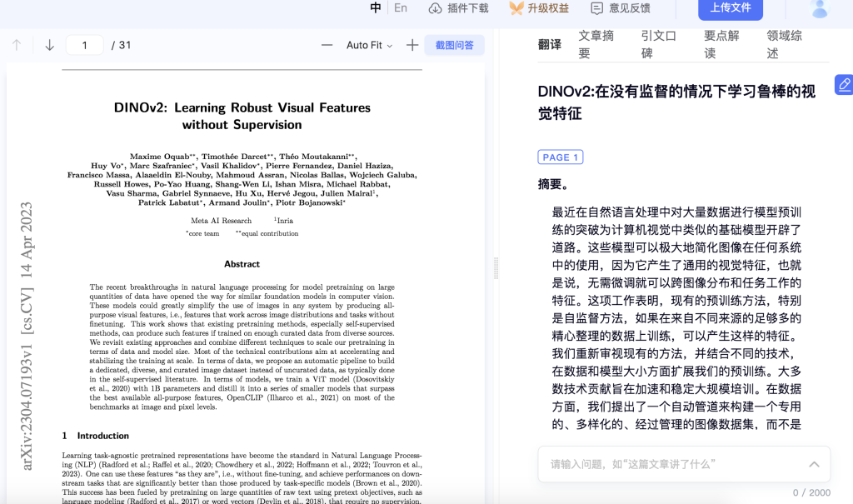Image resolution: width=853 pixels, height=504 pixels.
Task: Click the paper title DINOv2 heading
Action: 242,116
